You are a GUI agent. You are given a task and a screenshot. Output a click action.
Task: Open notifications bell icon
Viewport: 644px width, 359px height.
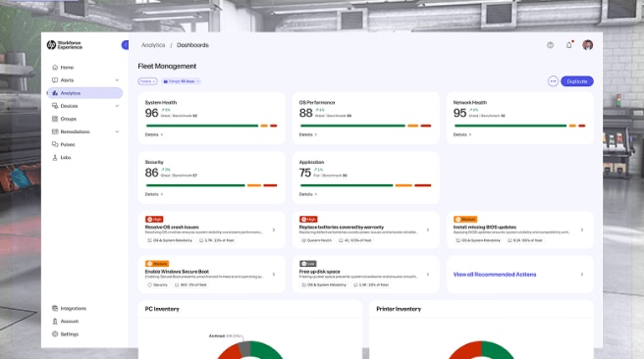tap(568, 45)
